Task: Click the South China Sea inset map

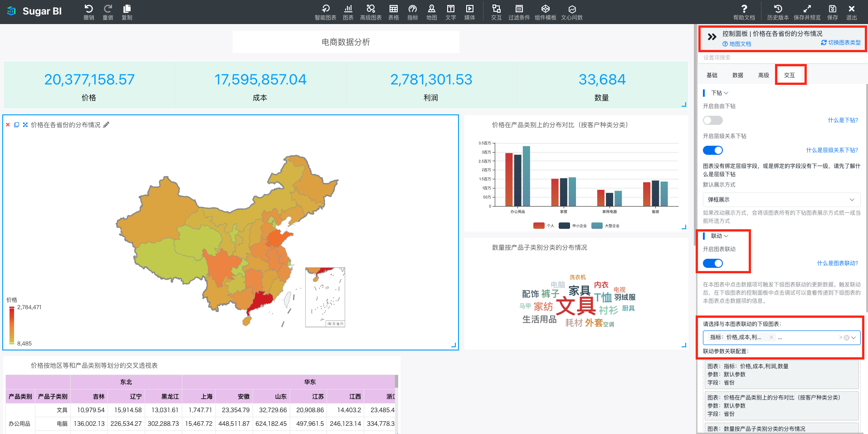Action: tap(325, 297)
